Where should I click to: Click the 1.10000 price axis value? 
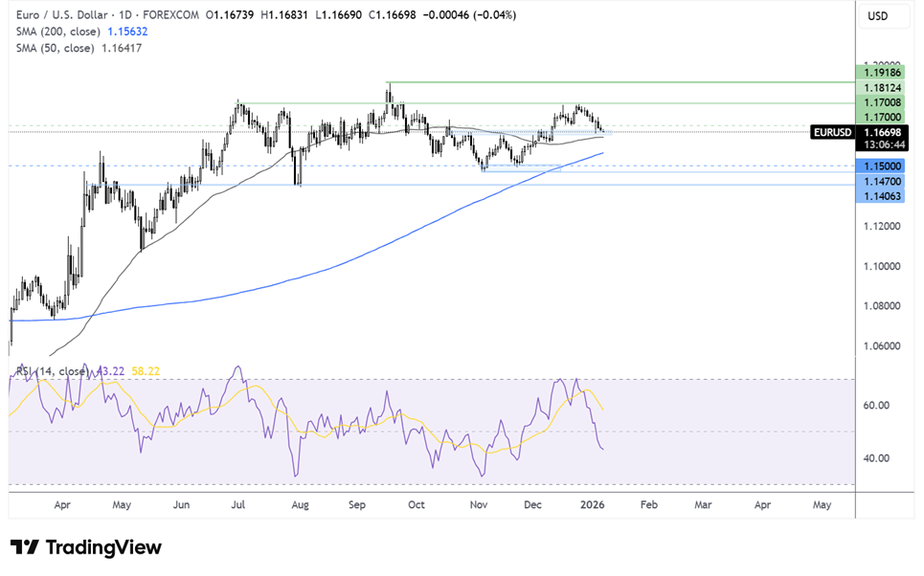point(883,266)
